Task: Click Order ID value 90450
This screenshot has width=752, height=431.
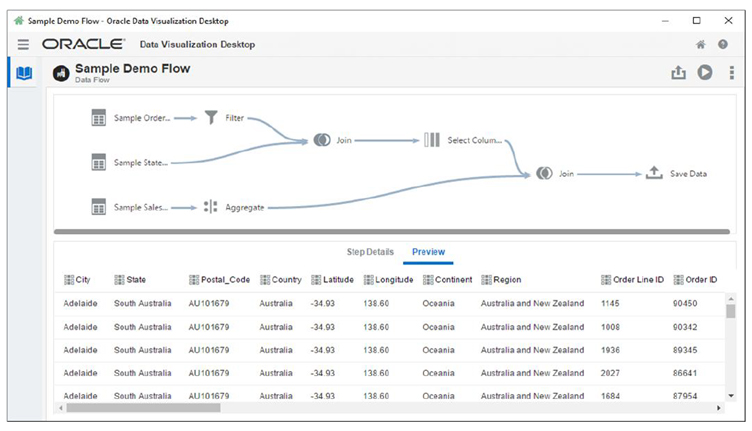Action: [x=685, y=303]
